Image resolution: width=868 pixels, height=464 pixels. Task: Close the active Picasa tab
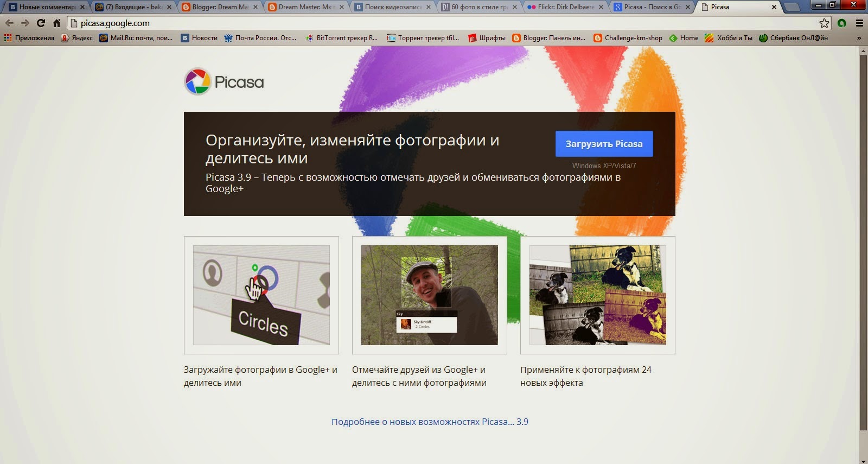[x=774, y=7]
